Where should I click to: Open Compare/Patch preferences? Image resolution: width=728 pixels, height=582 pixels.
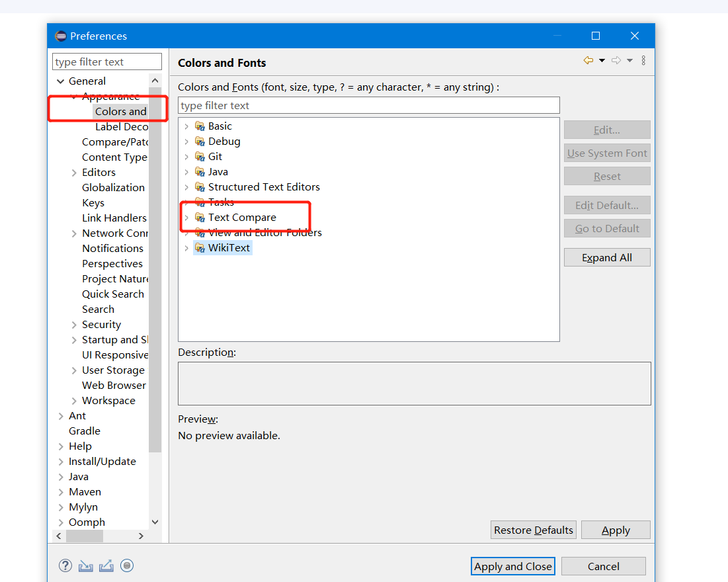click(x=115, y=142)
